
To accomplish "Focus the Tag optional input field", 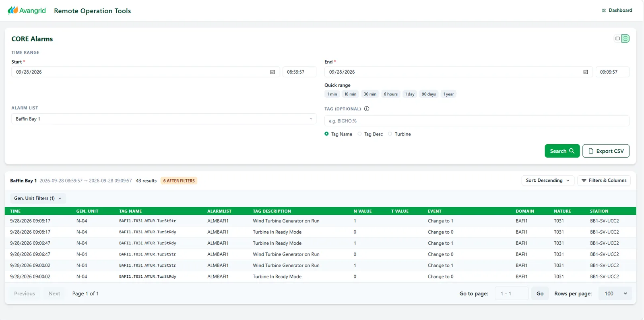I will click(477, 121).
